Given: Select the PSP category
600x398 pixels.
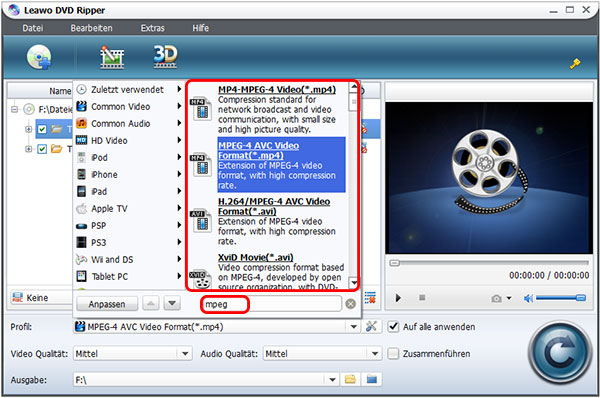Looking at the screenshot, I should [x=129, y=225].
